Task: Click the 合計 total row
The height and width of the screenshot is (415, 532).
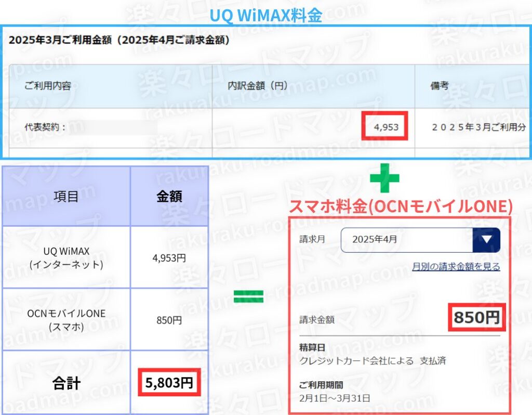Action: point(65,383)
